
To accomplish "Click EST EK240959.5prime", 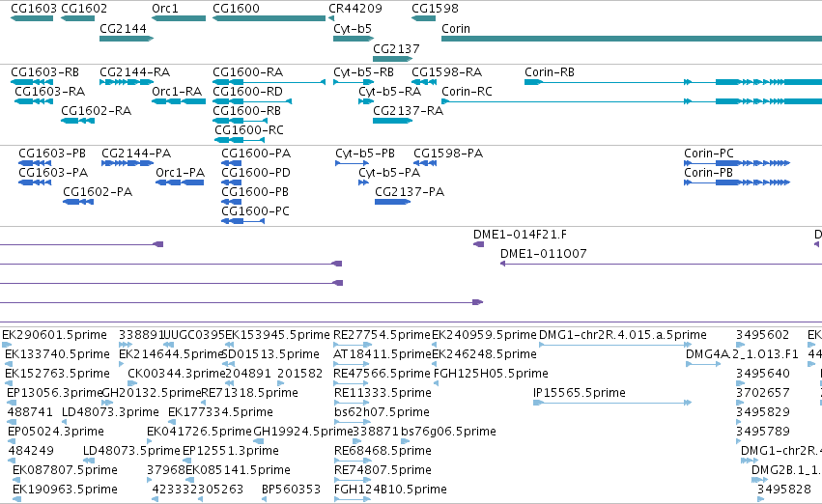I will click(x=434, y=345).
